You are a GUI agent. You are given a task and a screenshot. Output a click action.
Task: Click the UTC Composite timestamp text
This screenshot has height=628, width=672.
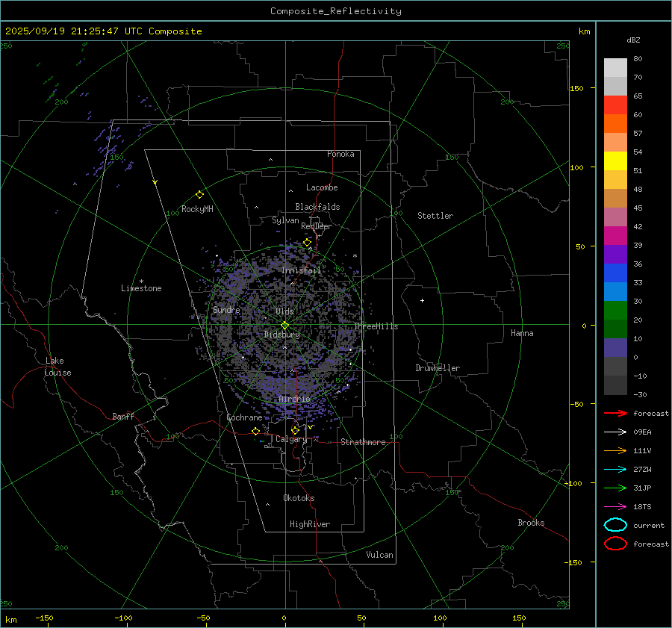point(103,31)
